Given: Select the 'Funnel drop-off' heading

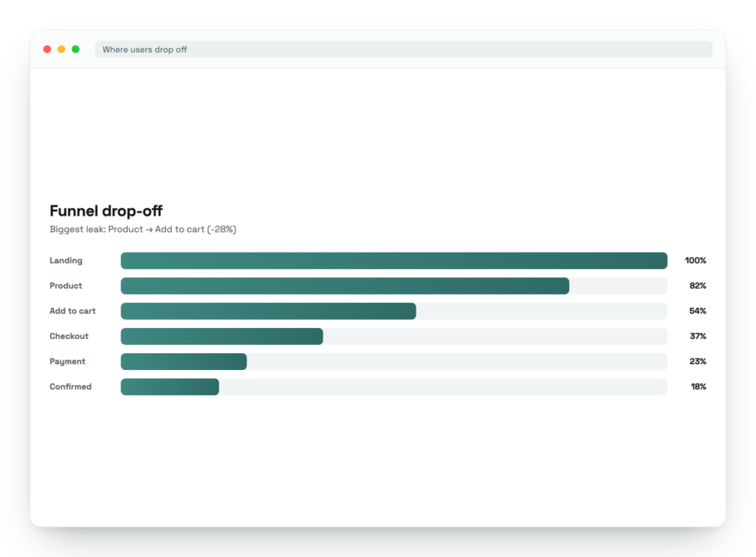Looking at the screenshot, I should pos(106,211).
